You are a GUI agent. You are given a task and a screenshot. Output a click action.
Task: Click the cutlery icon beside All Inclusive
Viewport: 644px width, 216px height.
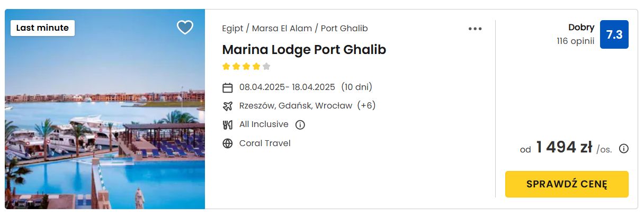tap(228, 125)
